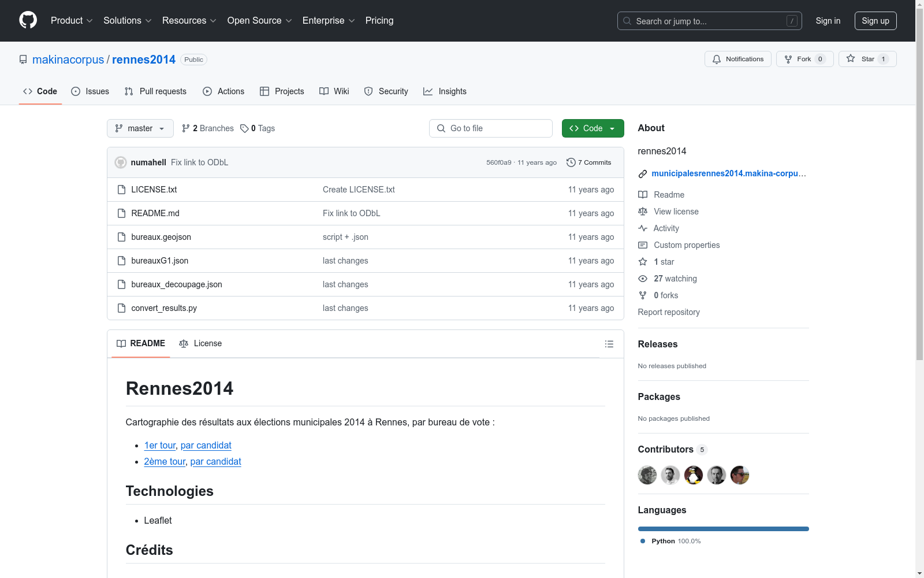Click the pulse icon beside Activity

(x=643, y=228)
